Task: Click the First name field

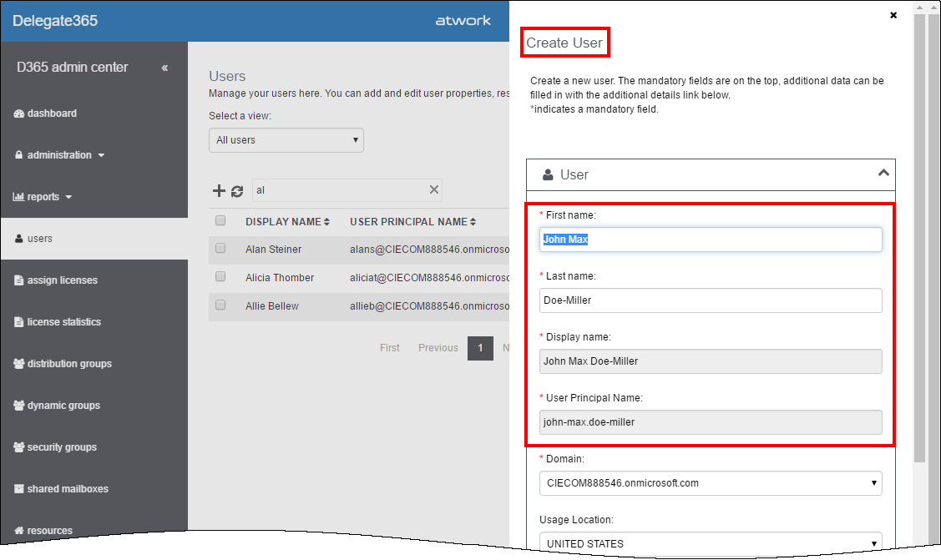Action: (711, 240)
